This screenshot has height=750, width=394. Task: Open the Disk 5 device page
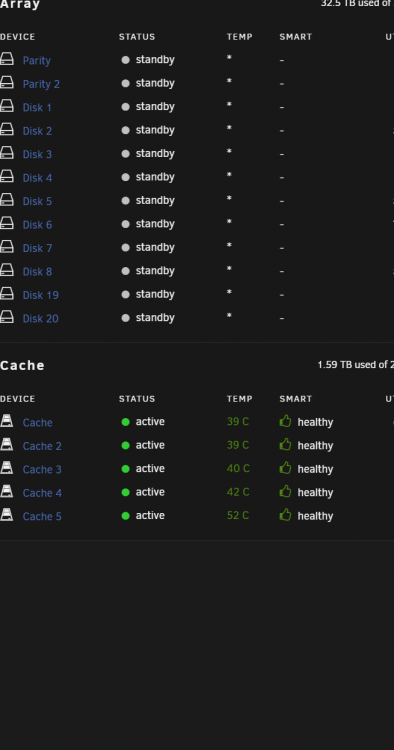pos(37,201)
